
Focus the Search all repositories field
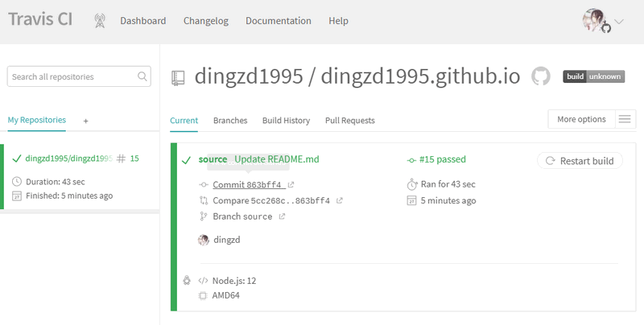click(x=72, y=77)
